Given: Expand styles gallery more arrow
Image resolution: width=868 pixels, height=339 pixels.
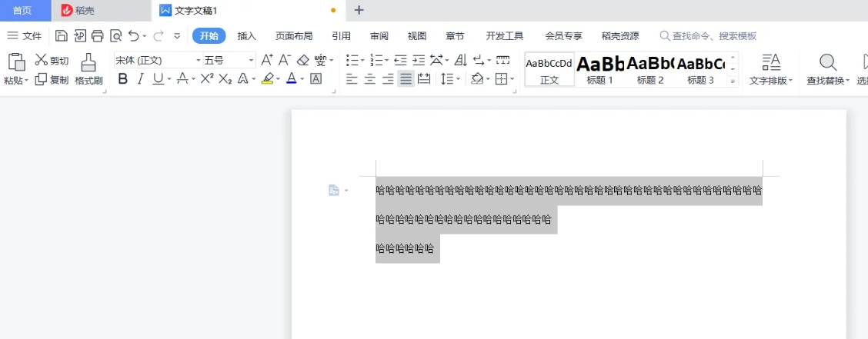Looking at the screenshot, I should click(x=733, y=81).
